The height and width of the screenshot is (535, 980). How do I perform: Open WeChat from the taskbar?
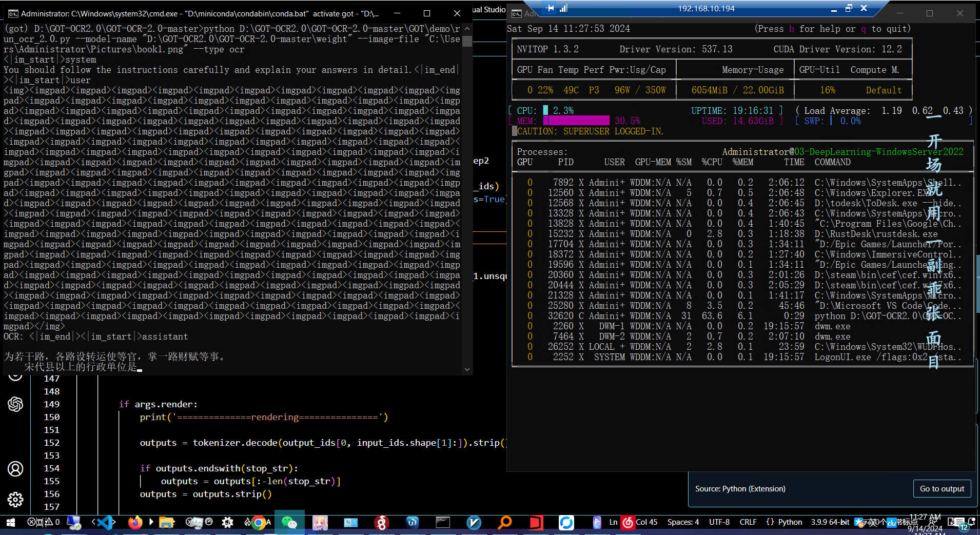(289, 522)
